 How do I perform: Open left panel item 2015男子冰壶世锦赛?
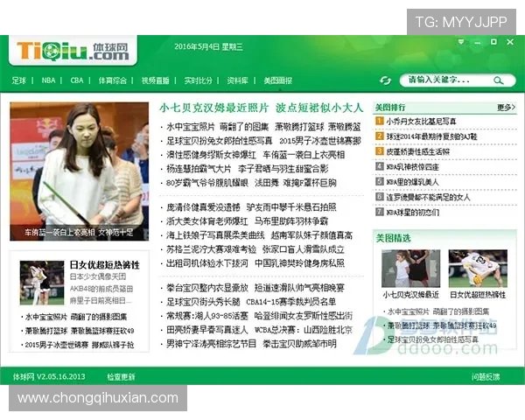[57, 345]
